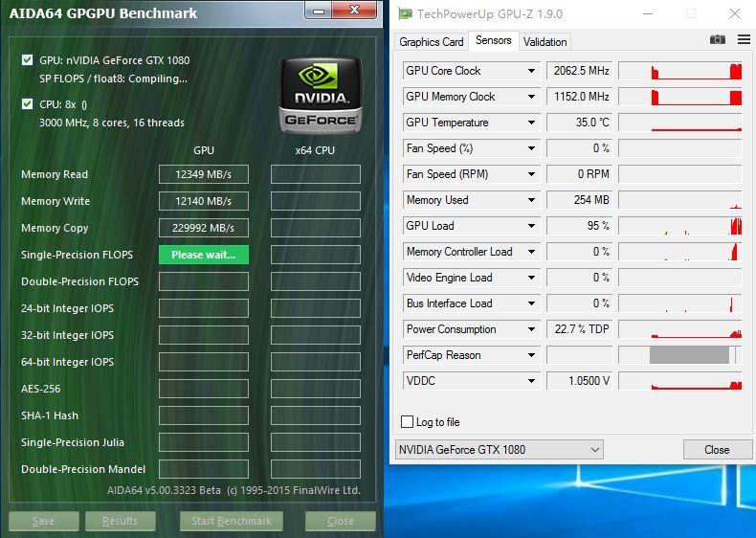Click the 22.7 % TDP reading
Viewport: 756px width, 538px height.
click(580, 329)
